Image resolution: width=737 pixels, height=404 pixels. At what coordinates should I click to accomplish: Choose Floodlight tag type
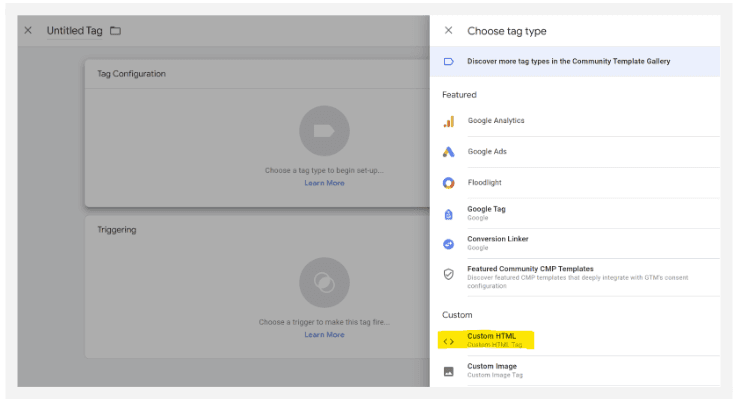(581, 183)
